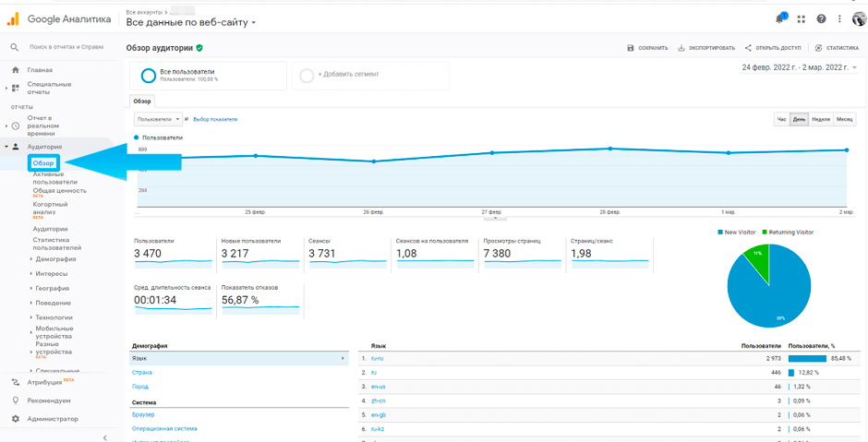This screenshot has height=442, width=868.
Task: Click the Открыть доступ share icon
Action: (748, 48)
